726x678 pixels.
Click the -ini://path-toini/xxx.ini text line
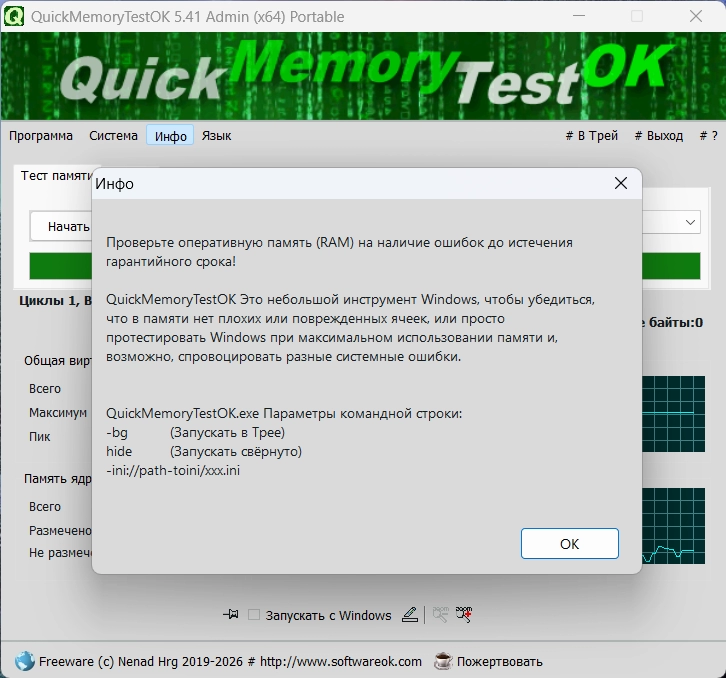173,471
